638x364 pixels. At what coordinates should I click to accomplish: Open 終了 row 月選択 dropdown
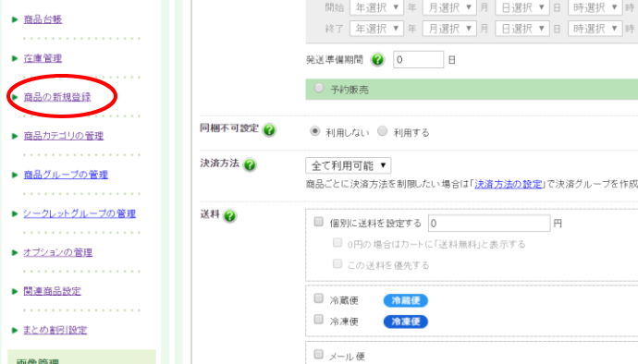pyautogui.click(x=449, y=29)
